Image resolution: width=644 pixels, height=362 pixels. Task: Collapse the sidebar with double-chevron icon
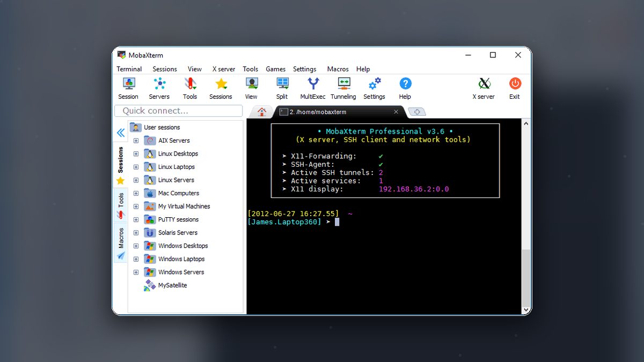pos(121,132)
